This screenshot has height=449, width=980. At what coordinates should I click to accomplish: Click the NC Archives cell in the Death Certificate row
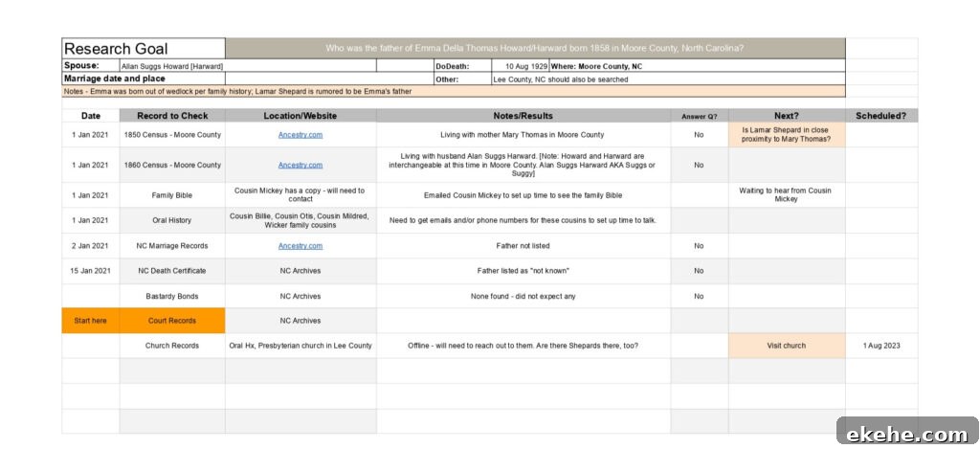point(301,271)
